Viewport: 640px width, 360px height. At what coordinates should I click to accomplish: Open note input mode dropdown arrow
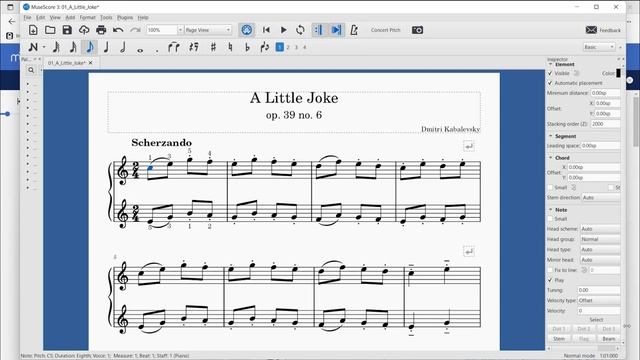point(44,47)
